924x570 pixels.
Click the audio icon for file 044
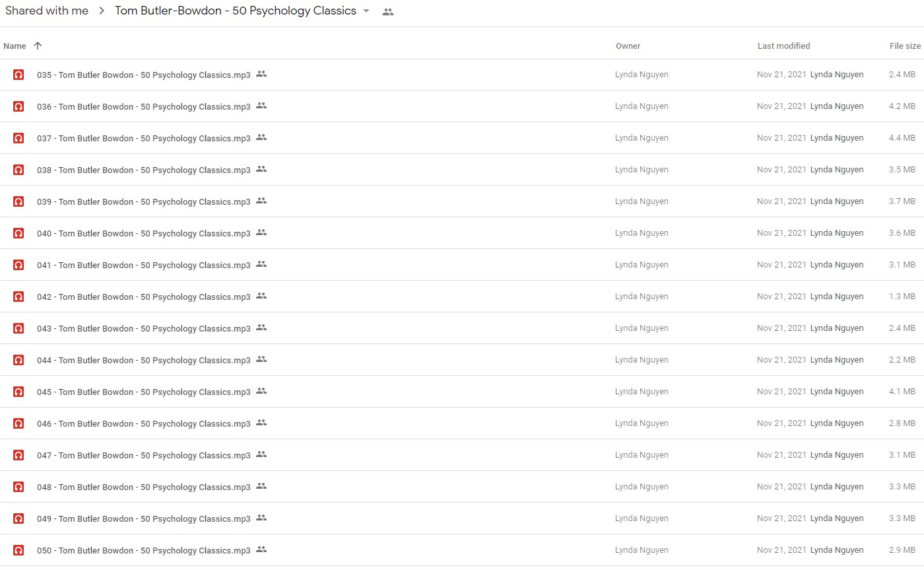tap(18, 360)
